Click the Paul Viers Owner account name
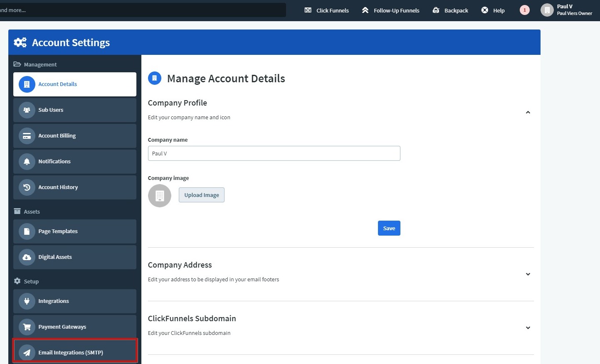 click(575, 13)
